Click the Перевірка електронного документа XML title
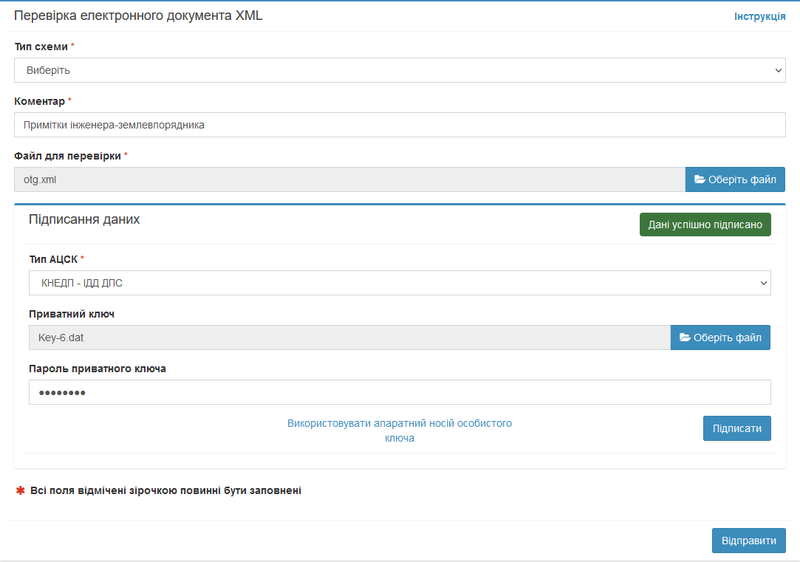 (x=138, y=16)
